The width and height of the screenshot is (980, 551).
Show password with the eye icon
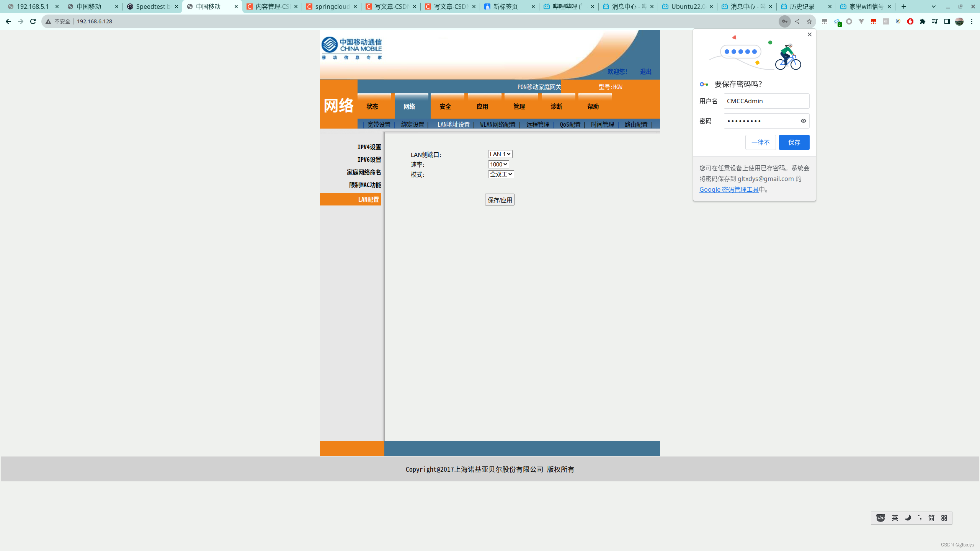(804, 121)
